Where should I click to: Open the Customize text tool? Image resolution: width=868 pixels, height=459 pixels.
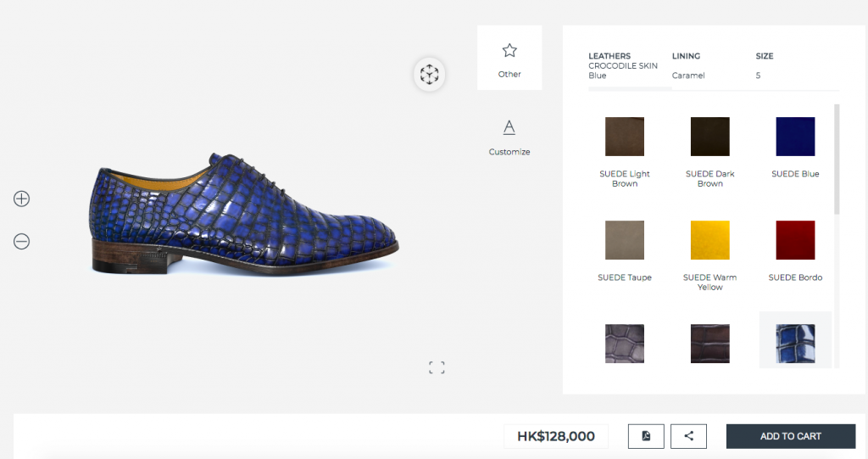(509, 136)
